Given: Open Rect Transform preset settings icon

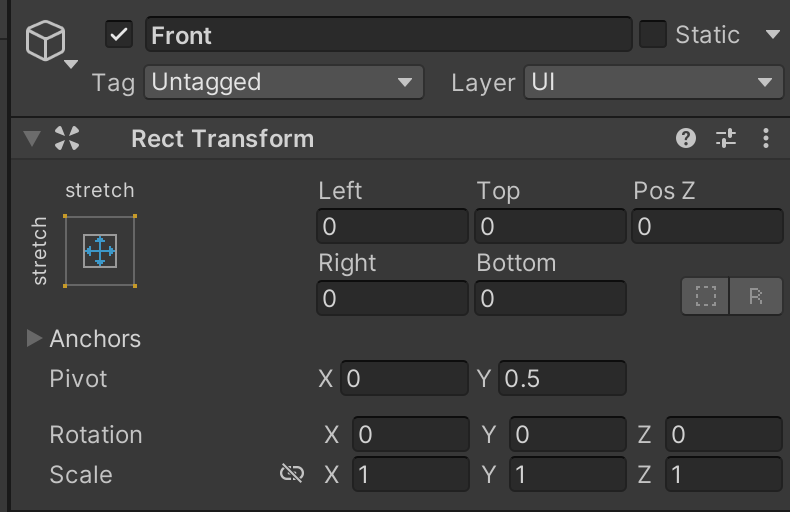Looking at the screenshot, I should coord(726,138).
